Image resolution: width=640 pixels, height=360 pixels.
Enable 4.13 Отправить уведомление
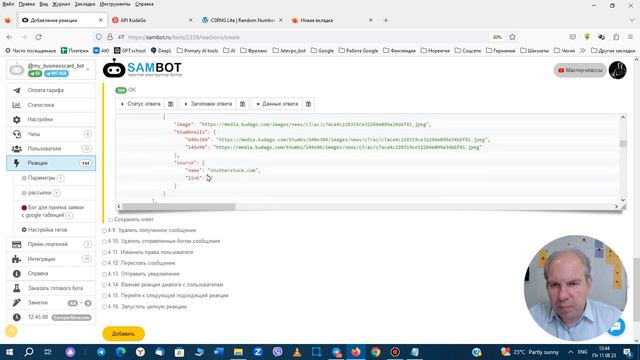point(104,274)
